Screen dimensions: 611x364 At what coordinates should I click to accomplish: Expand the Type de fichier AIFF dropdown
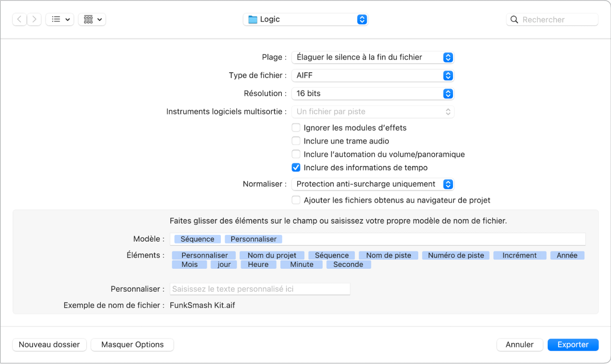(x=372, y=75)
